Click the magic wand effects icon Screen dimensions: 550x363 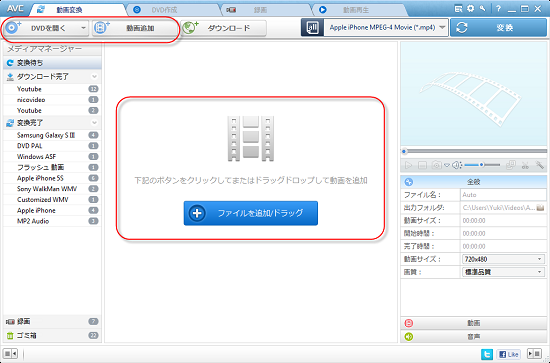tap(539, 165)
